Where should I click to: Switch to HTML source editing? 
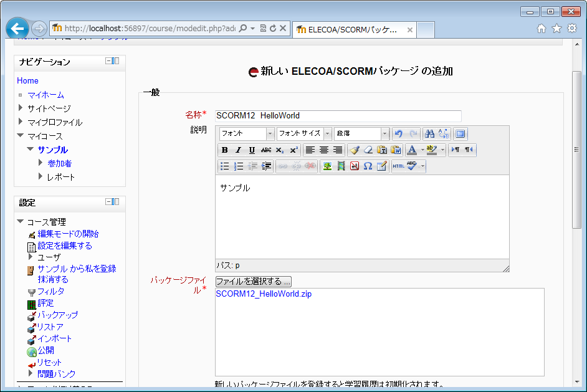398,166
